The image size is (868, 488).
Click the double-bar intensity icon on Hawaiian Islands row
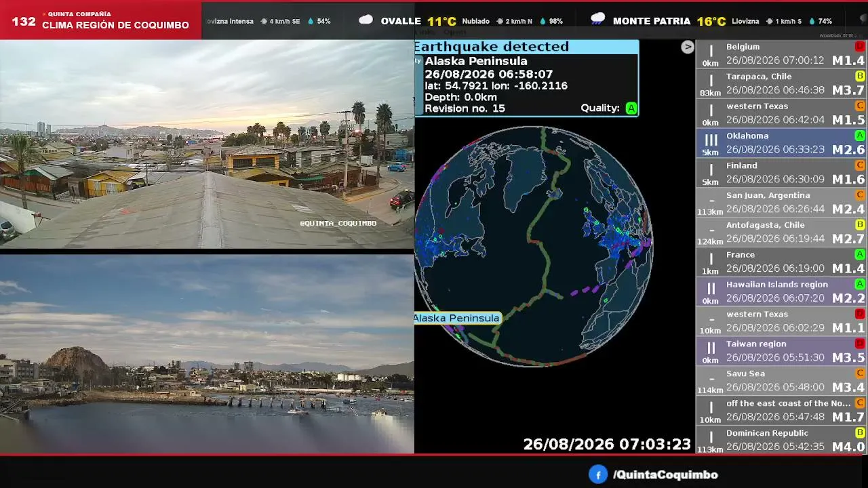711,289
